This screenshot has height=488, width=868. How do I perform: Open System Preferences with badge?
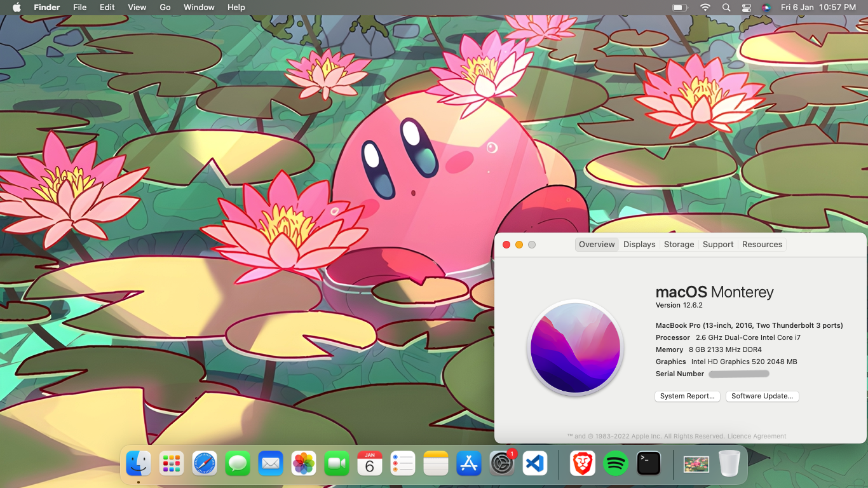[502, 463]
